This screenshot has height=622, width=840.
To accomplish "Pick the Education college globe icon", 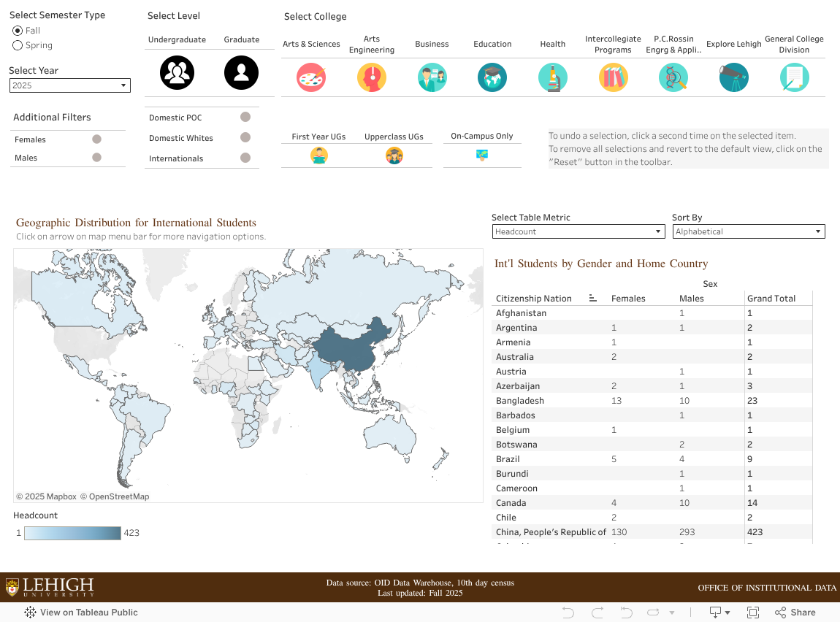I will [492, 77].
